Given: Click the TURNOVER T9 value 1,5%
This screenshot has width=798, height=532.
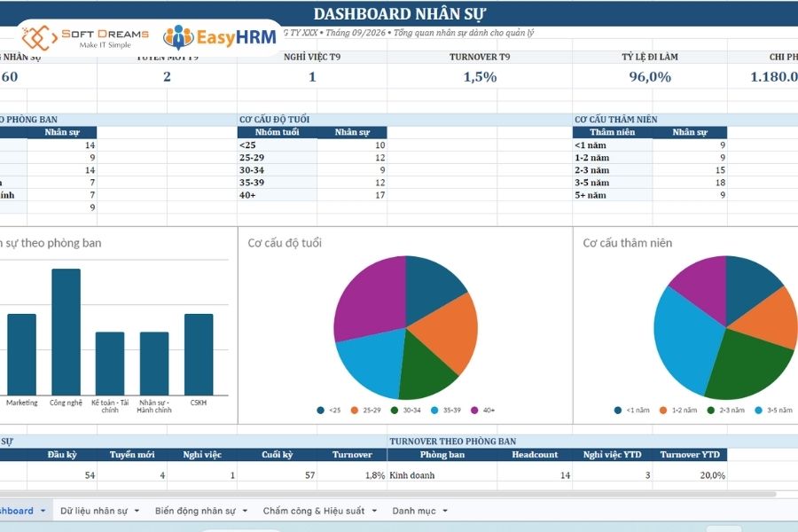Looking at the screenshot, I should 480,77.
